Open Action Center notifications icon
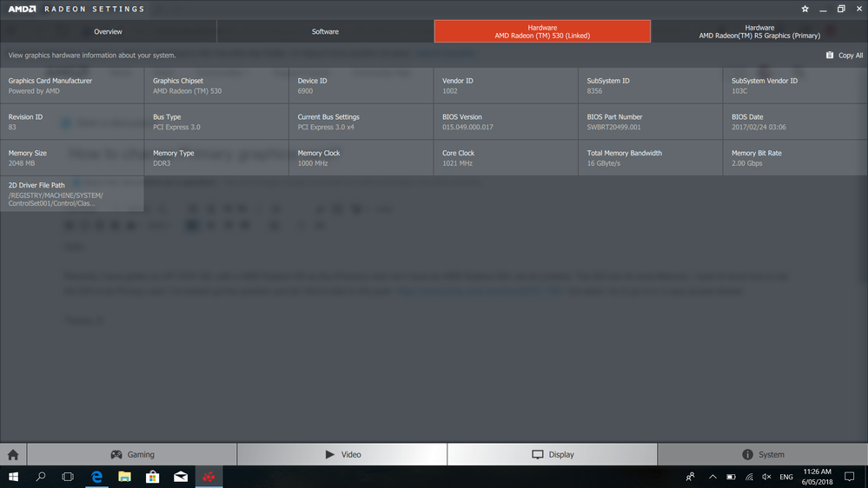868x488 pixels. tap(849, 477)
